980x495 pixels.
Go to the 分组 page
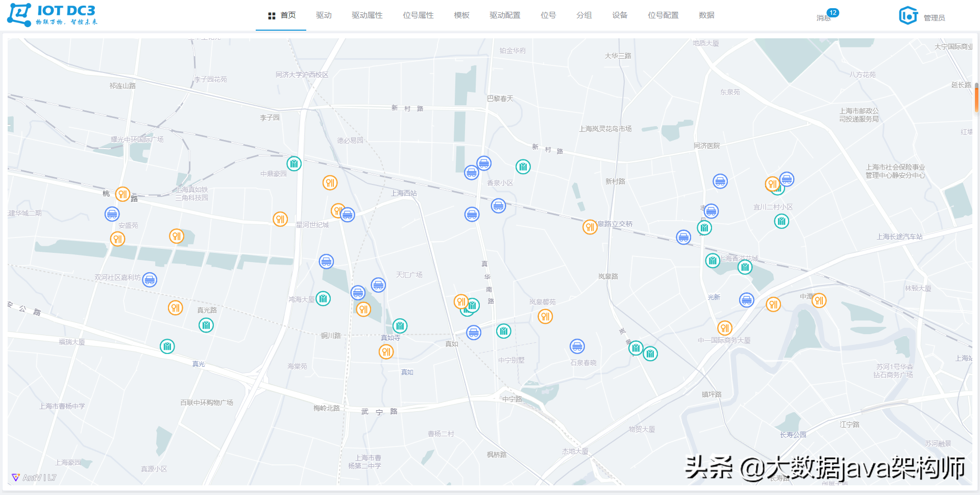tap(584, 15)
